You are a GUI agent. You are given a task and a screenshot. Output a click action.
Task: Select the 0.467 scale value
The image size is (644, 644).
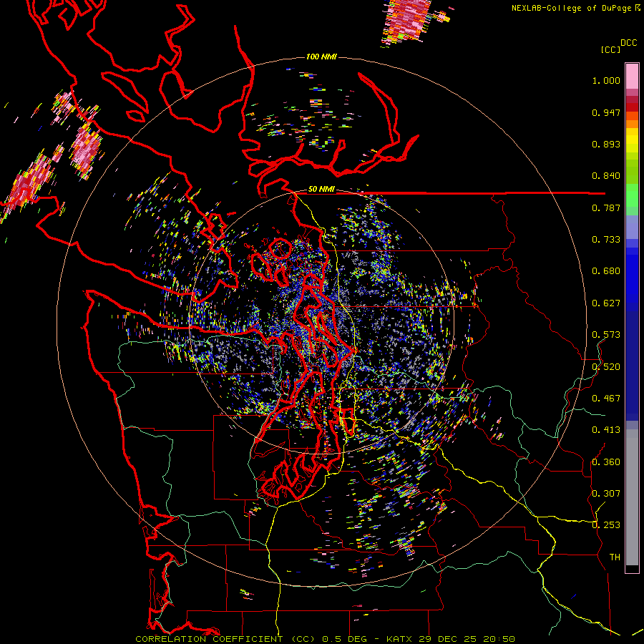point(606,399)
